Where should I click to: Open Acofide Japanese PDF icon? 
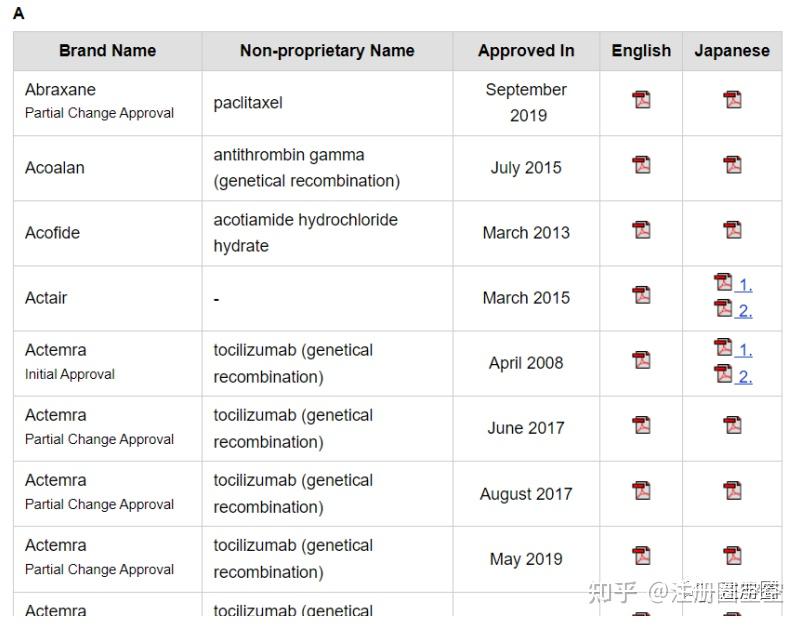pos(733,230)
